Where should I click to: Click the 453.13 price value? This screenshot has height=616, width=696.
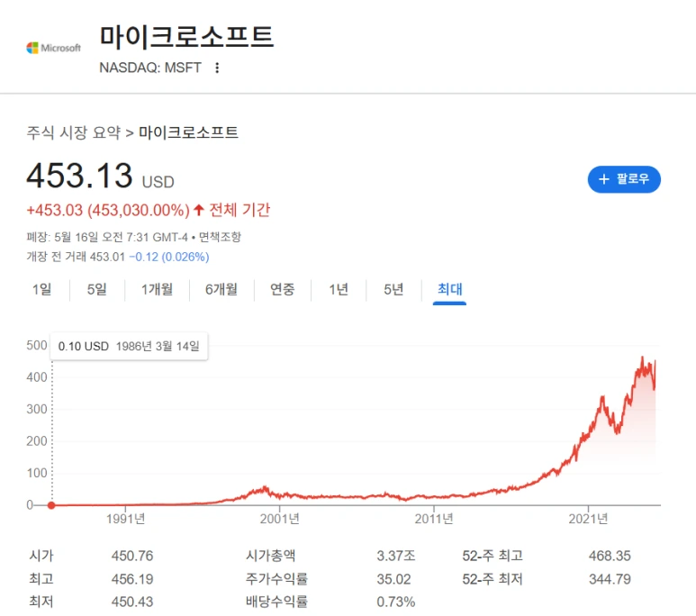tap(79, 175)
